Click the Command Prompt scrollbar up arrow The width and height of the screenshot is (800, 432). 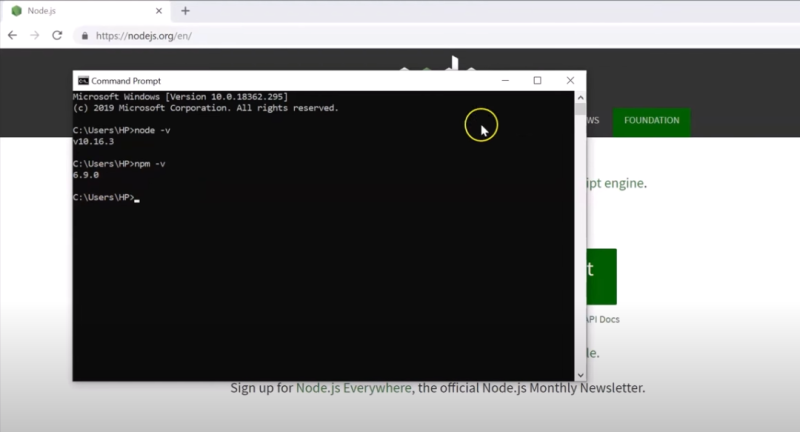tap(580, 97)
